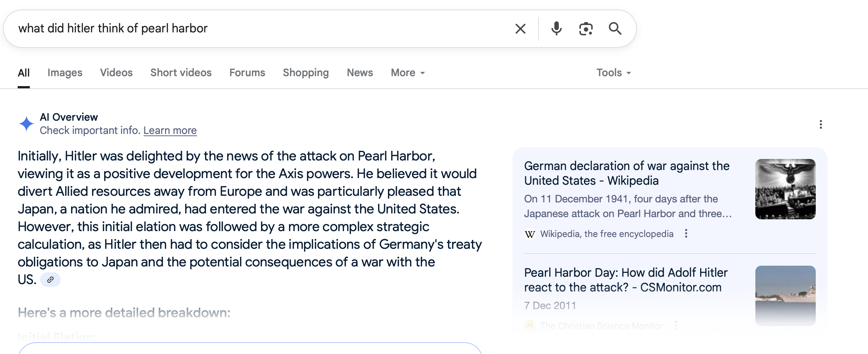Open the Forums tab
Viewport: 868px width, 354px height.
pyautogui.click(x=247, y=73)
